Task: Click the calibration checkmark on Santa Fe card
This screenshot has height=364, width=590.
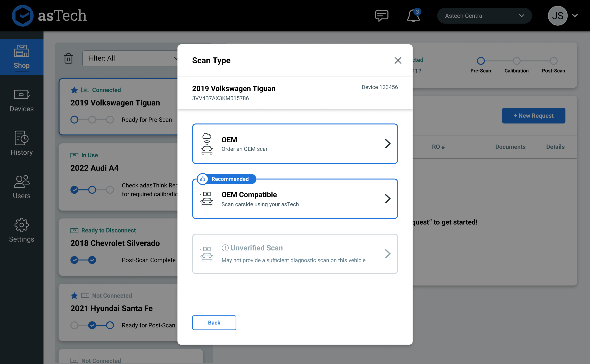Action: 92,325
